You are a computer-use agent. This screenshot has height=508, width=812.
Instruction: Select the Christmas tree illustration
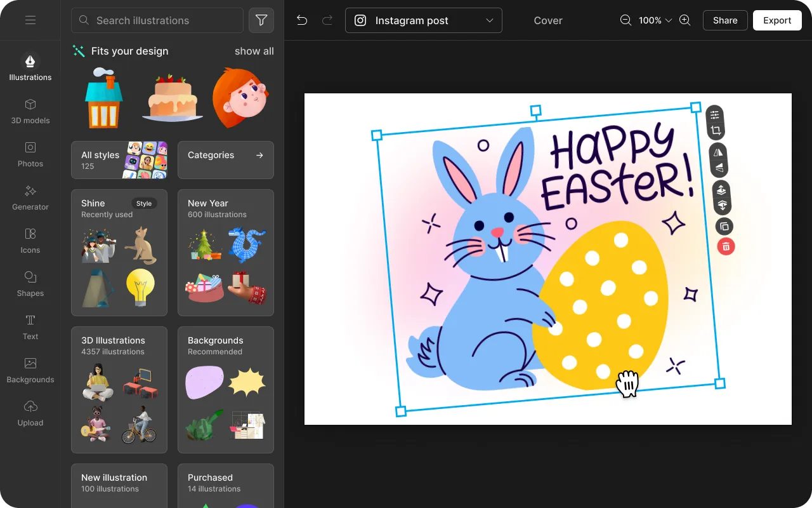pos(206,245)
